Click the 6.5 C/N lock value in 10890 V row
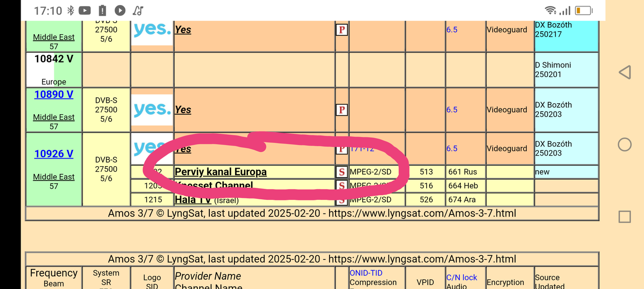The image size is (644, 289). 452,110
